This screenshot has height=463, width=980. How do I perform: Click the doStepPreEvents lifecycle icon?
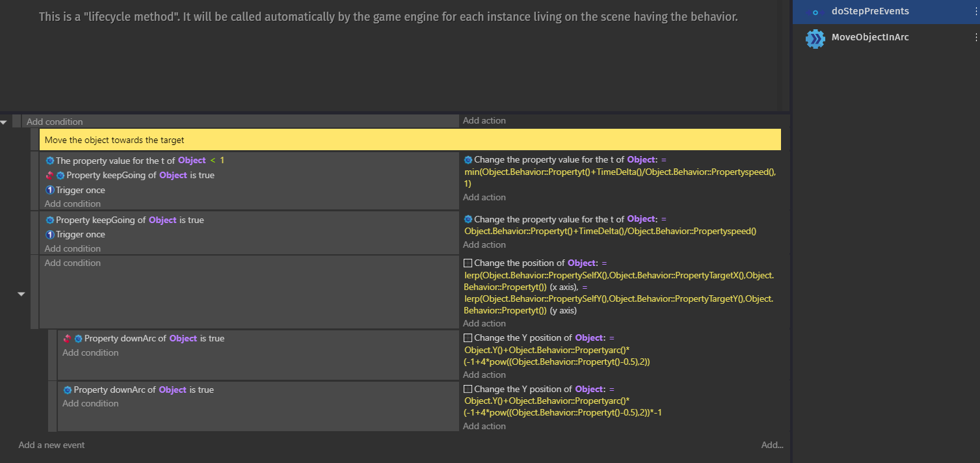[815, 11]
